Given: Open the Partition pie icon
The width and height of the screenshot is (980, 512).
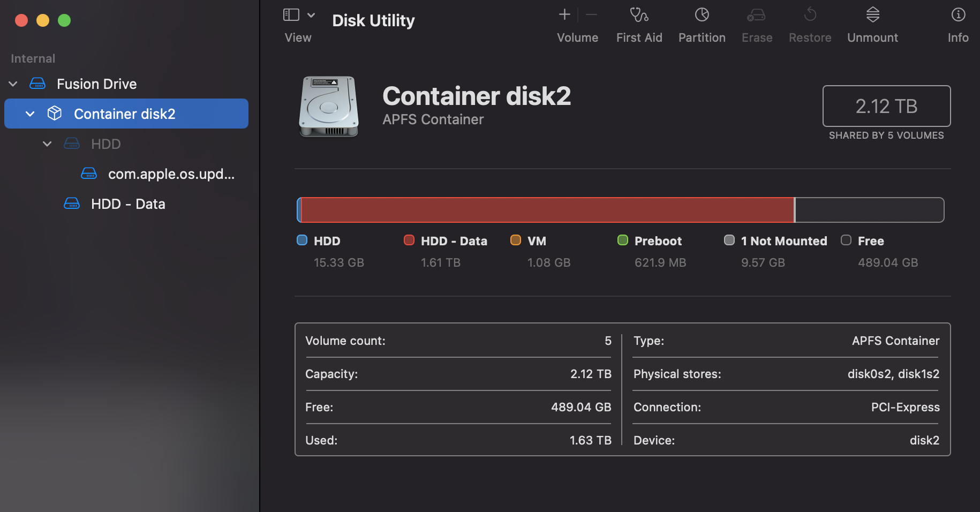Looking at the screenshot, I should [x=702, y=14].
